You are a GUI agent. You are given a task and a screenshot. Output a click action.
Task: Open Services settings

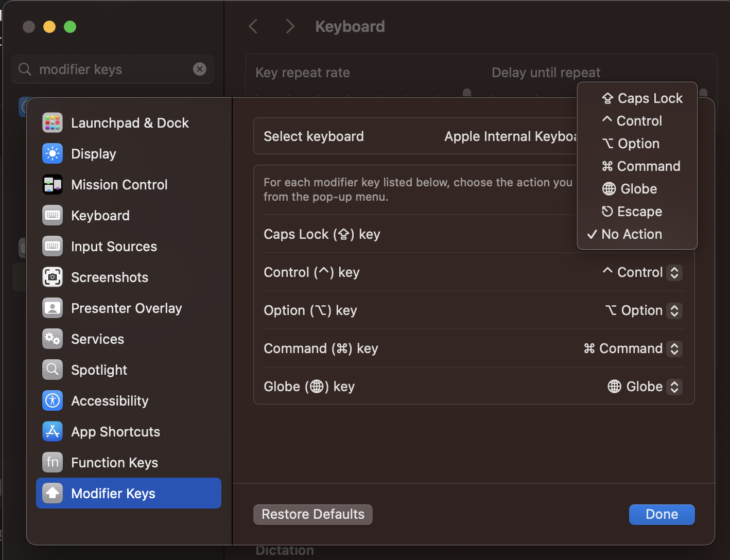(x=97, y=339)
